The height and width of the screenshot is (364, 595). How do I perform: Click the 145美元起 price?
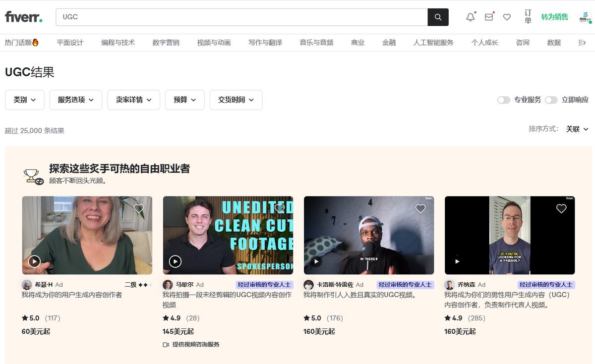tap(178, 331)
